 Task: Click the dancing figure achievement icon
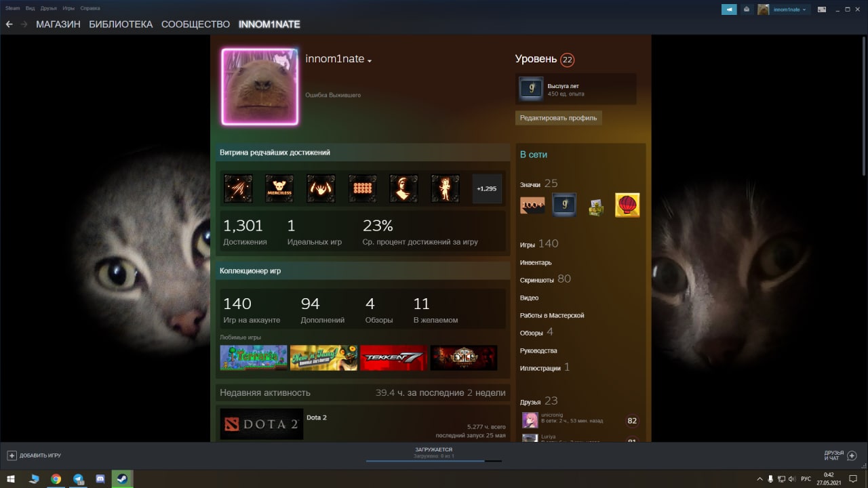coord(445,188)
